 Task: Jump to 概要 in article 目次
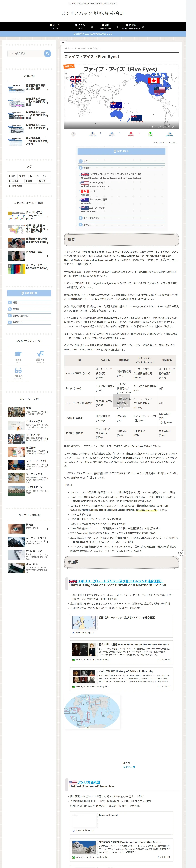(85, 161)
